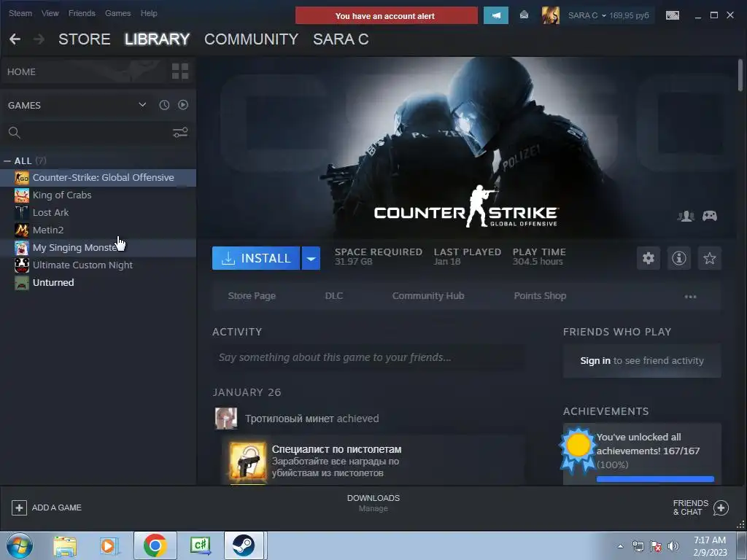Go forward with the right arrow

pyautogui.click(x=39, y=39)
